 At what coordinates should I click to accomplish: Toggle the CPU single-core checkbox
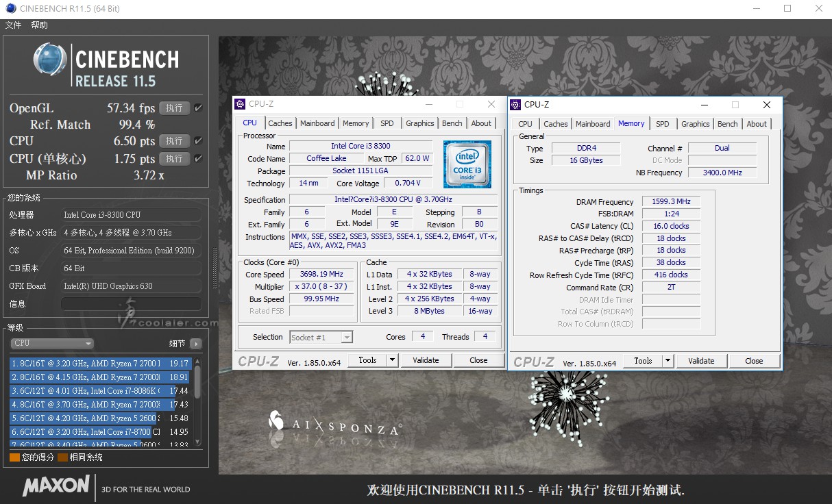198,159
